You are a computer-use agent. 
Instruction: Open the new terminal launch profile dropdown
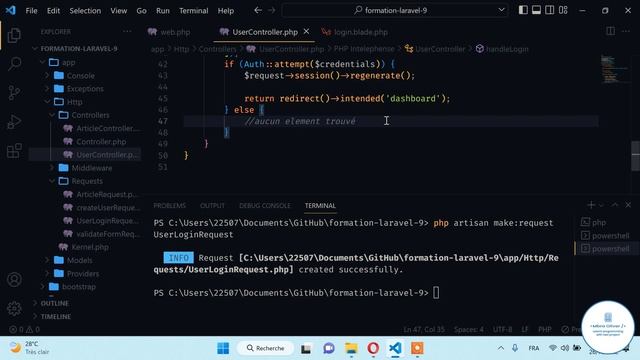[x=600, y=205]
